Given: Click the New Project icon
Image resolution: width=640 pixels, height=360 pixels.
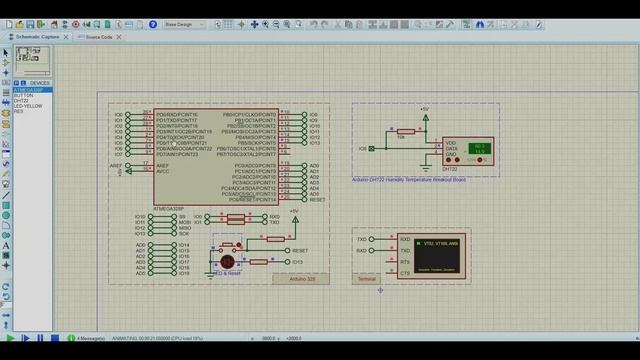Looking at the screenshot, I should pos(9,24).
